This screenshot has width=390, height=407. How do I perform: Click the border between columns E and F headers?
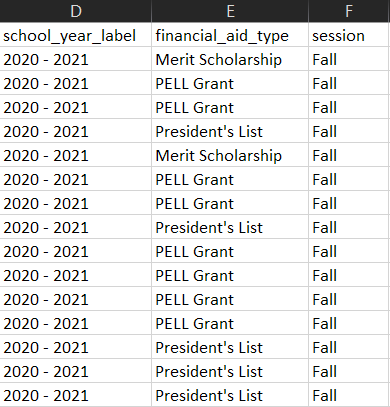tap(308, 11)
